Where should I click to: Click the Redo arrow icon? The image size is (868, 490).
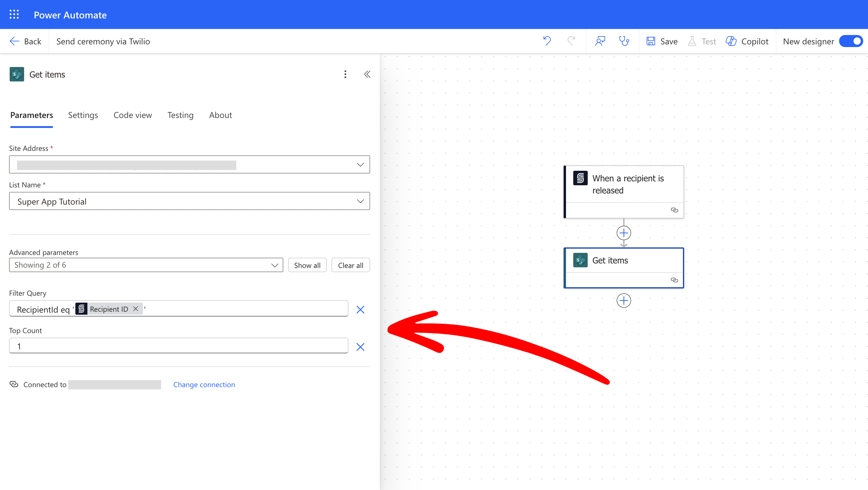pos(571,41)
